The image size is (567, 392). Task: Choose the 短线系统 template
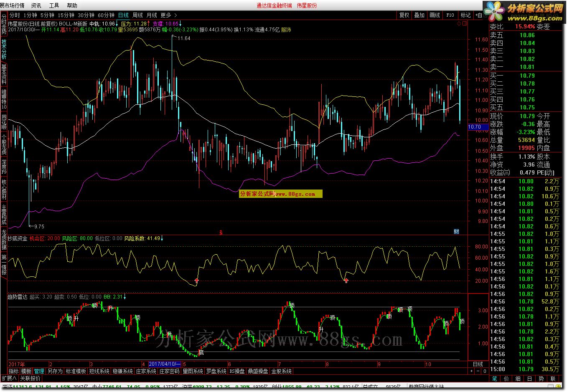pyautogui.click(x=99, y=371)
